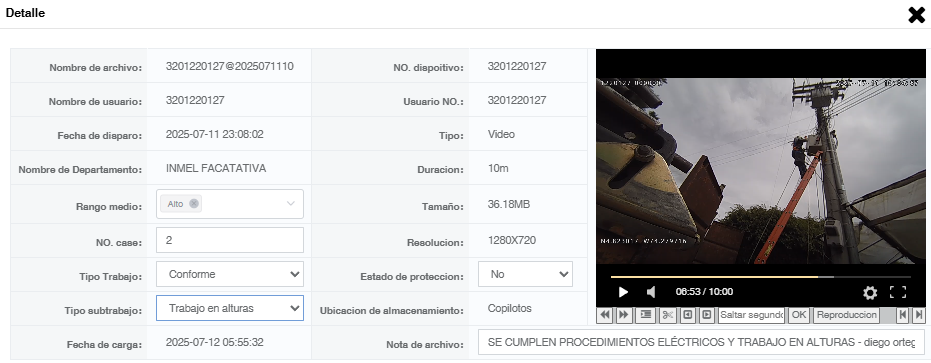Seek on the video progress bar

(761, 277)
